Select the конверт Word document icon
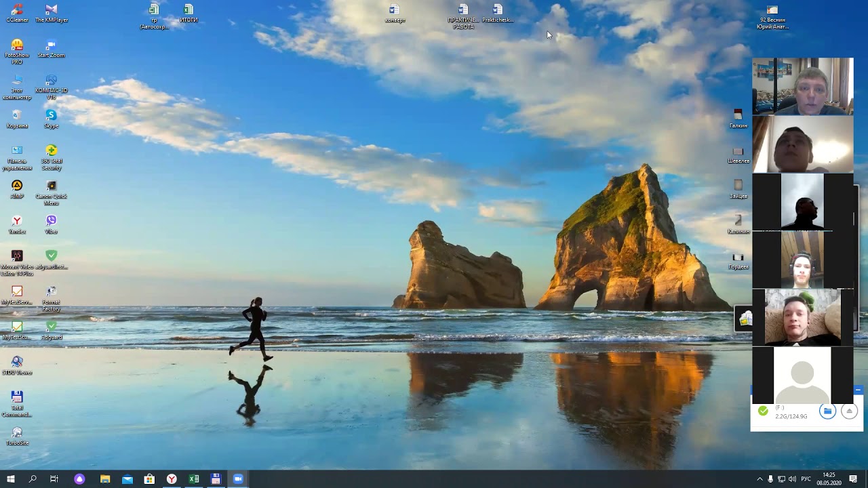The width and height of the screenshot is (868, 488). pos(395,13)
